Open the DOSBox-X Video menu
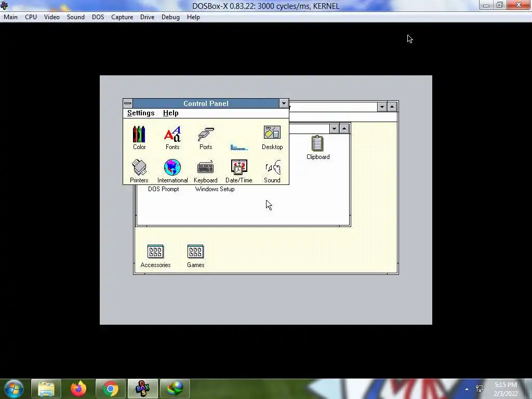This screenshot has height=399, width=532. (52, 17)
